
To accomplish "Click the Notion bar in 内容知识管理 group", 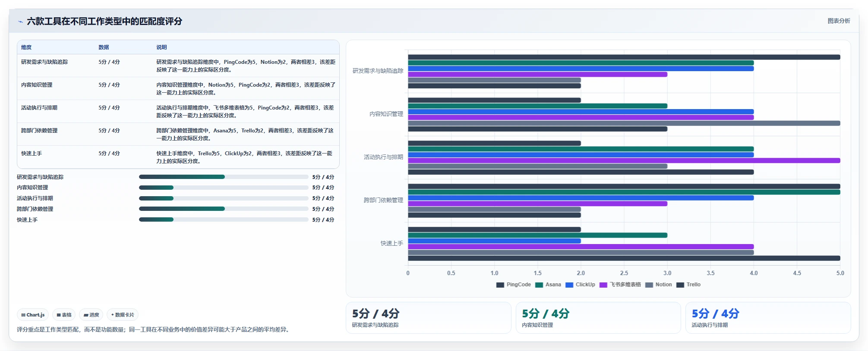I will pos(624,123).
